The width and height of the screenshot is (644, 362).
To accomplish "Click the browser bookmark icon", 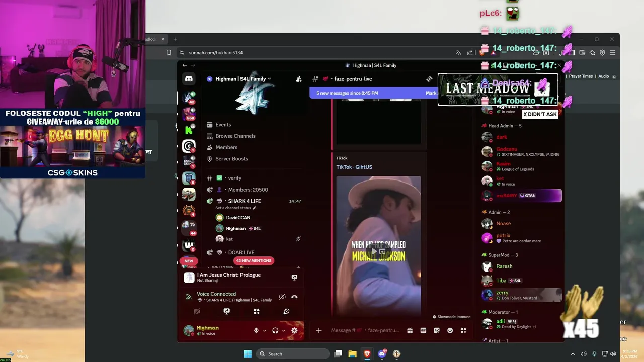I will [169, 52].
